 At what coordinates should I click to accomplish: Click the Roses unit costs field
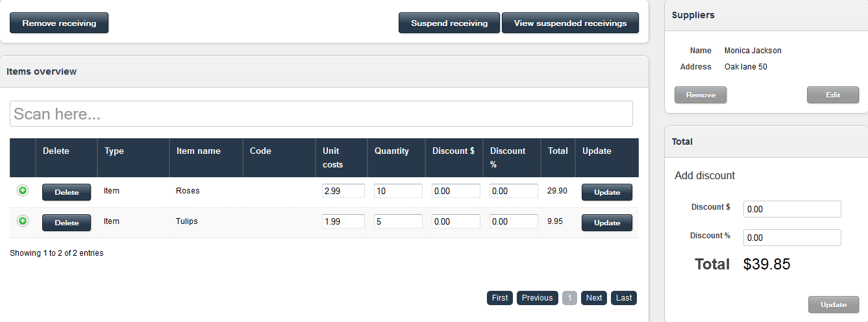(x=343, y=191)
